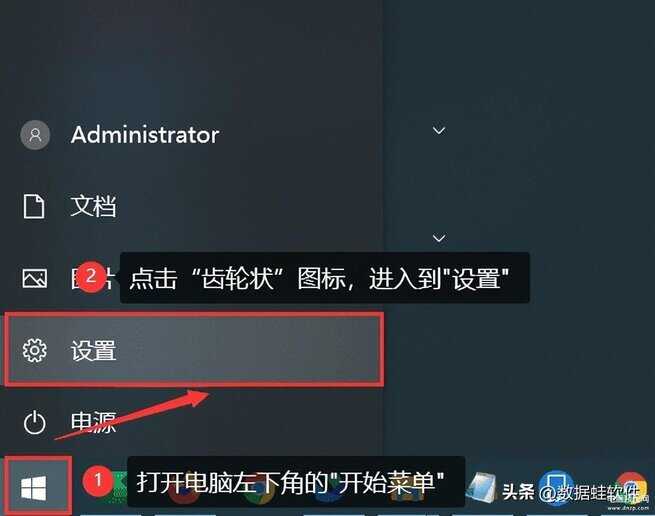
Task: Select the 文档 menu entry
Action: [93, 206]
